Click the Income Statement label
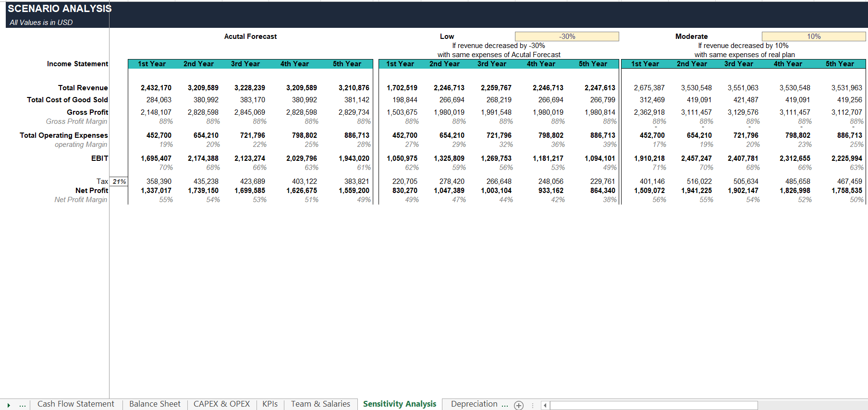The width and height of the screenshot is (868, 410). click(x=77, y=64)
